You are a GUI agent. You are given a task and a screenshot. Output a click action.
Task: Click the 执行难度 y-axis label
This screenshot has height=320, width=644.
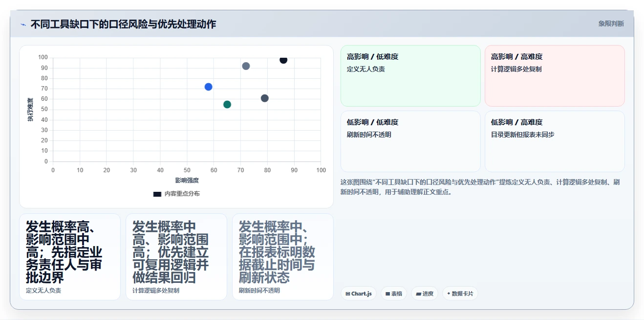click(x=30, y=110)
